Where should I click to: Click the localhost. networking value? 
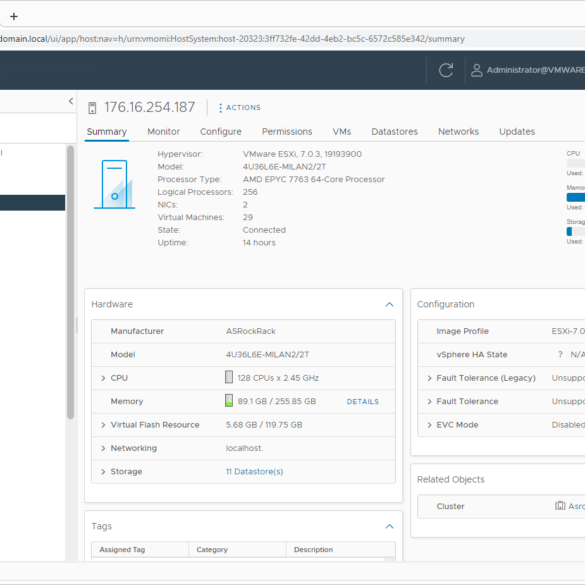[244, 448]
